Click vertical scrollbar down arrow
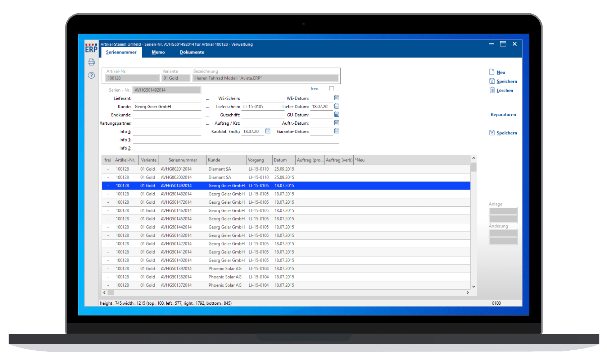The height and width of the screenshot is (364, 607). (474, 286)
